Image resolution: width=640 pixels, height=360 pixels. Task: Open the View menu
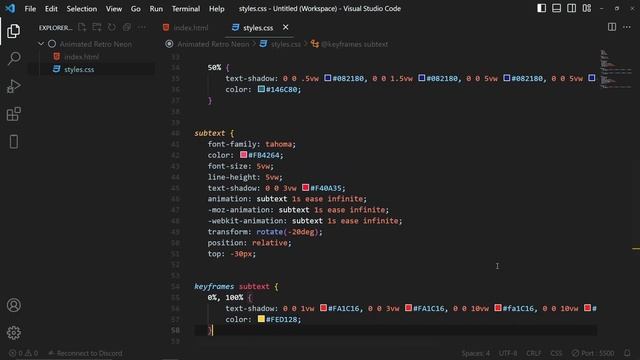pos(114,9)
